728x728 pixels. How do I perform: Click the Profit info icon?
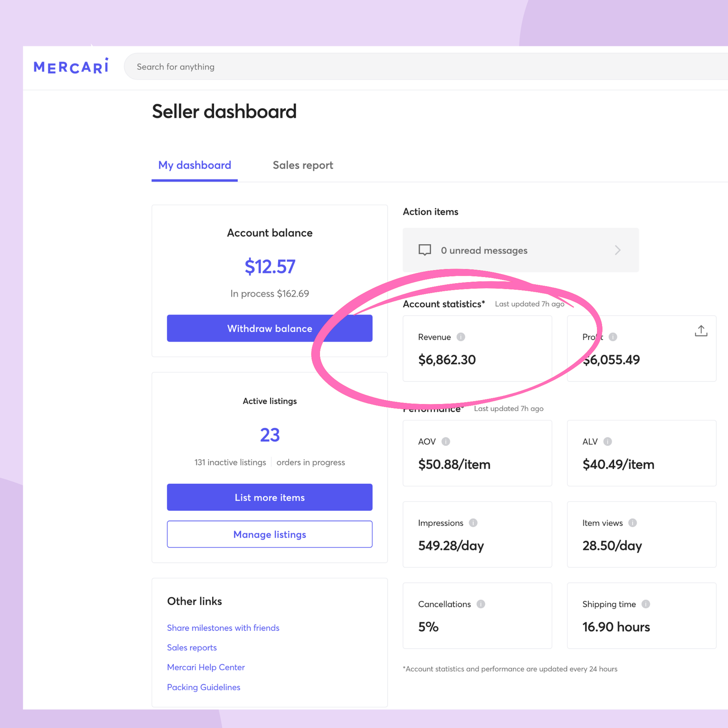click(x=613, y=337)
